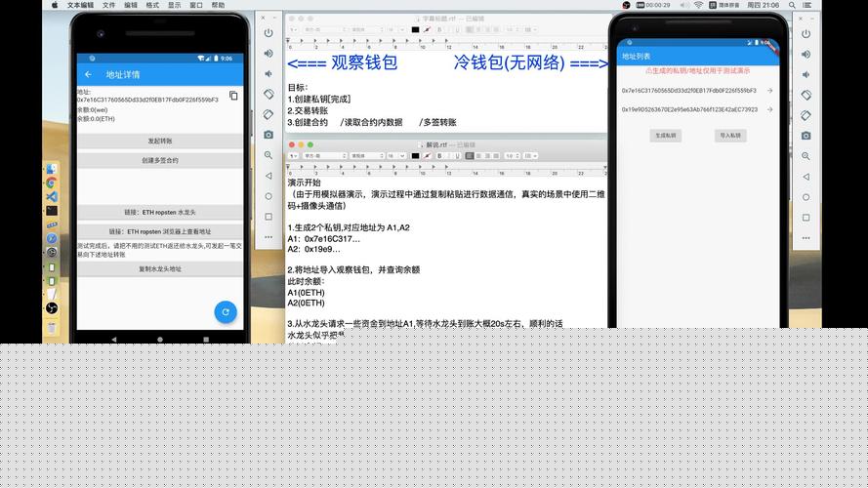The height and width of the screenshot is (488, 868).
Task: Take screenshot using left emulator camera icon
Action: coord(269,135)
